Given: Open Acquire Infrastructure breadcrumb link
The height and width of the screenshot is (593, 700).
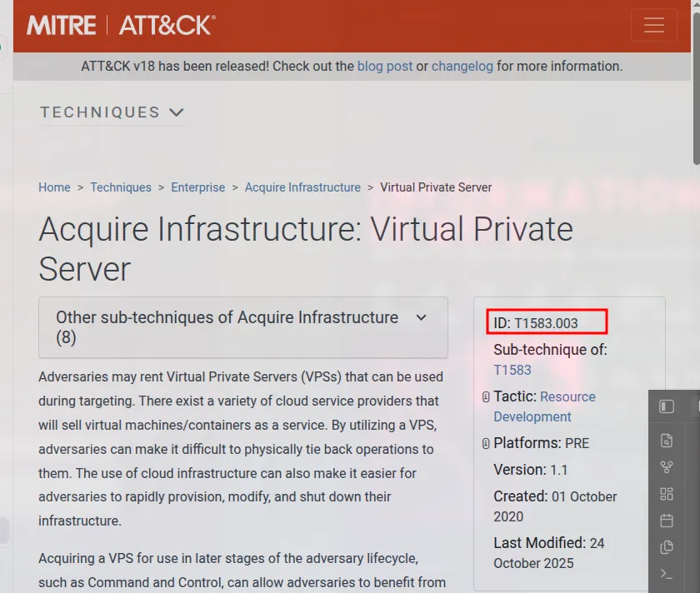Looking at the screenshot, I should [302, 187].
